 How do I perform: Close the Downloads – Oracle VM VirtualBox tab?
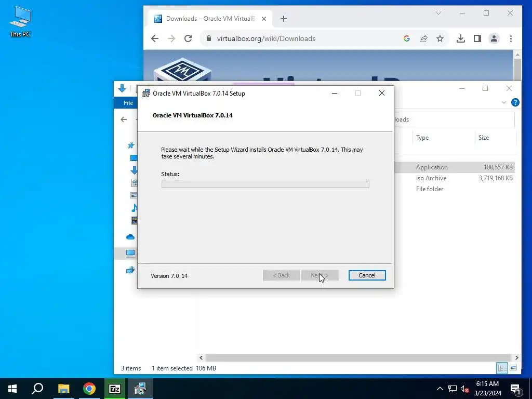(264, 19)
